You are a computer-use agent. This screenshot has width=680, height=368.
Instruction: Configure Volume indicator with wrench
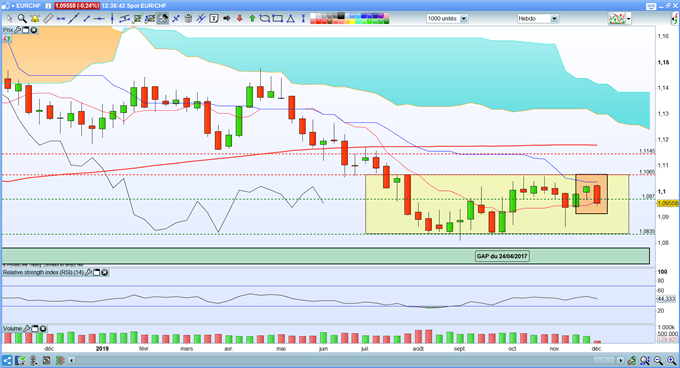tap(27, 329)
